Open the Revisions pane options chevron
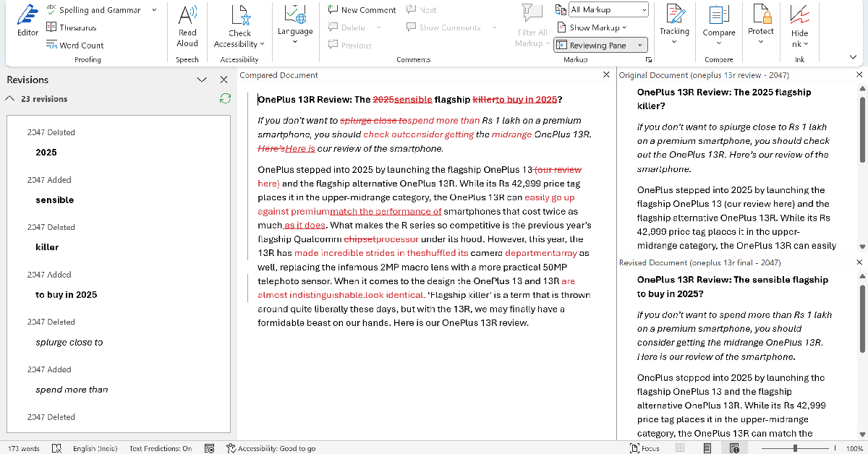 point(202,80)
